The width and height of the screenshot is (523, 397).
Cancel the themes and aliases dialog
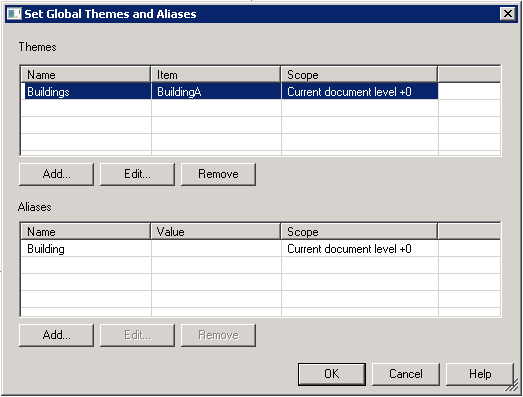[406, 374]
